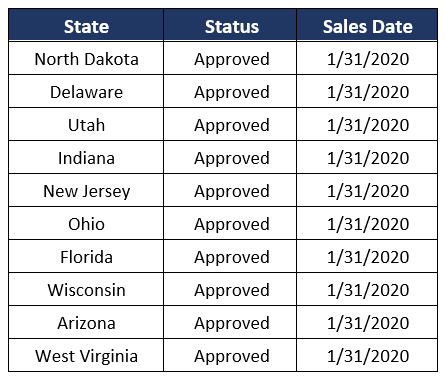Viewport: 445px width, 379px height.
Task: Click the Approved status for West Virginia
Action: tap(230, 355)
